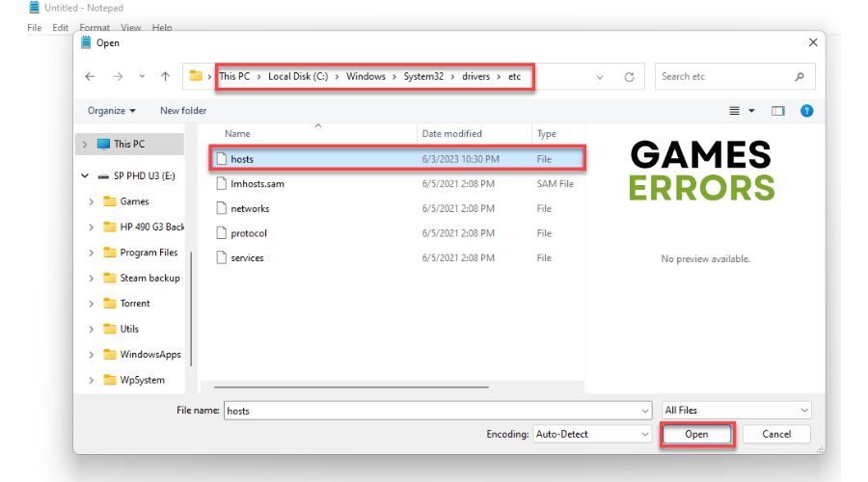868x482 pixels.
Task: Select SP PHD U3 (E:) drive
Action: point(144,176)
